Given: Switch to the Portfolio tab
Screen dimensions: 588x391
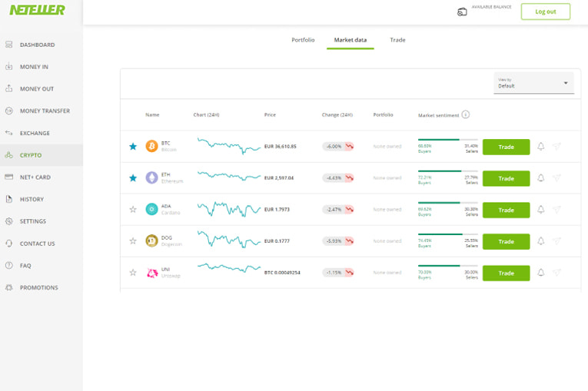Looking at the screenshot, I should point(303,40).
